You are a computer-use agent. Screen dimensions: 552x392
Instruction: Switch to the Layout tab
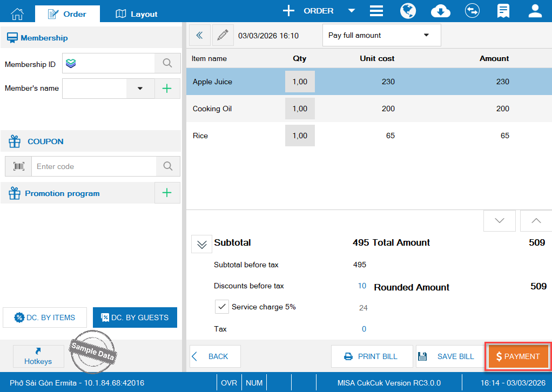(x=137, y=14)
